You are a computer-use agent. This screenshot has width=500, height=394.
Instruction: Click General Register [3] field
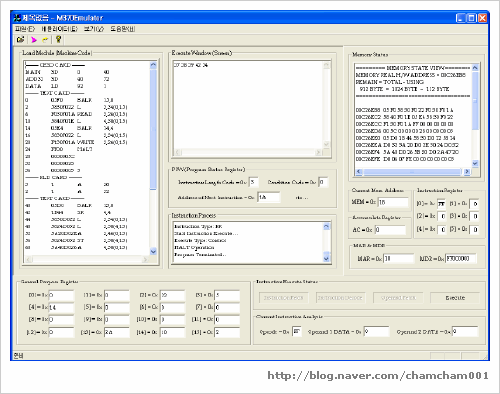[227, 295]
